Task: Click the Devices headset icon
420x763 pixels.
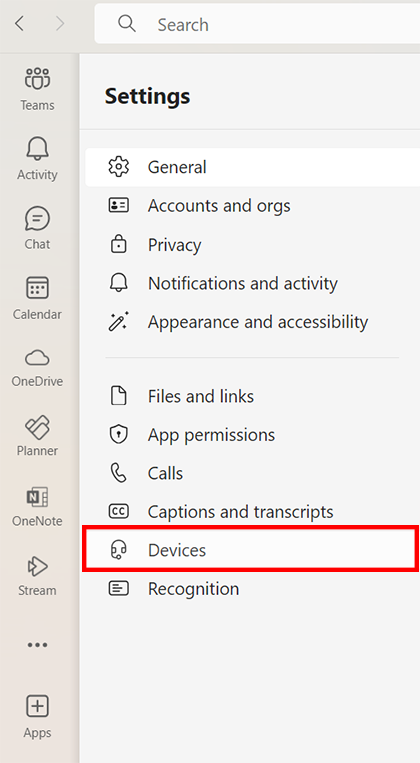Action: (x=118, y=550)
